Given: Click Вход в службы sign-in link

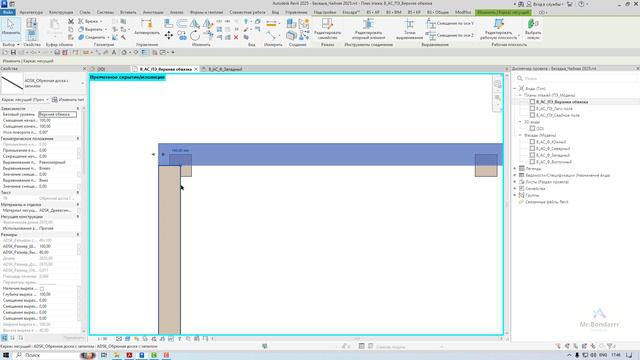Looking at the screenshot, I should (x=548, y=4).
